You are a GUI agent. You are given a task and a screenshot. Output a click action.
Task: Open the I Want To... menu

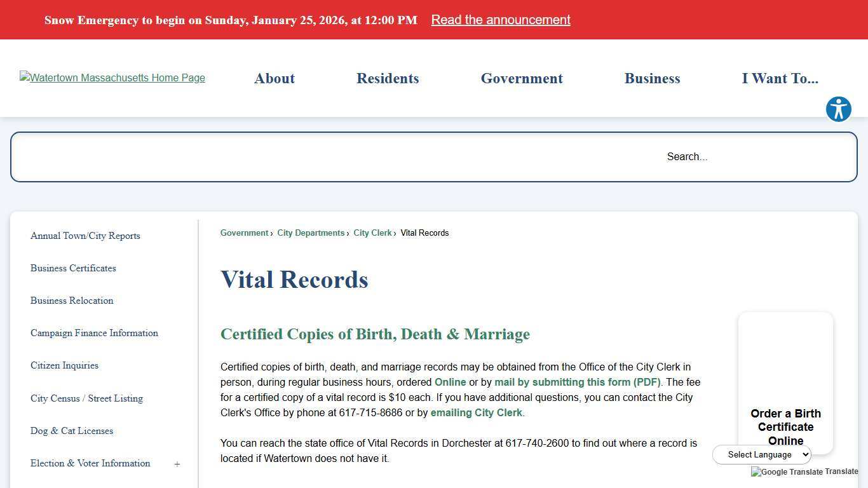(780, 78)
